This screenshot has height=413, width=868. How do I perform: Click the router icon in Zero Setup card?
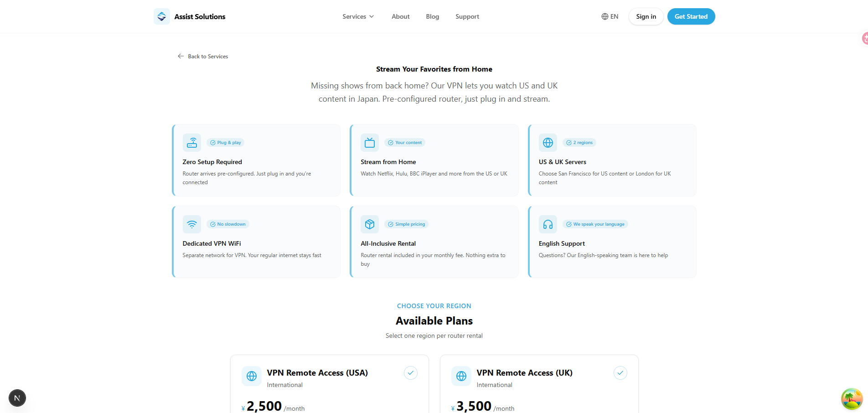(x=192, y=143)
